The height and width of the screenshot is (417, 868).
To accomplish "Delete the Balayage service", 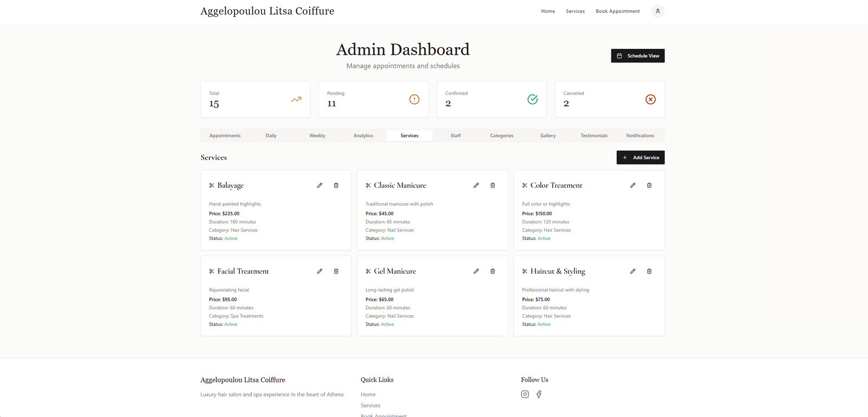I will point(336,186).
